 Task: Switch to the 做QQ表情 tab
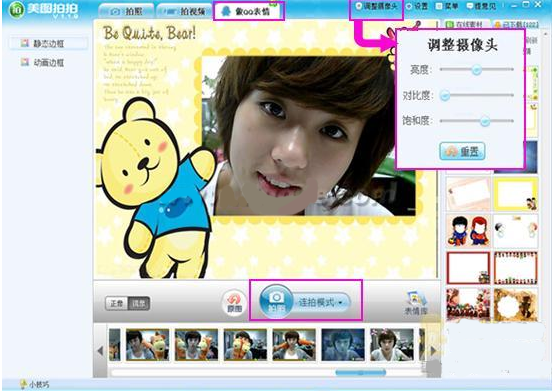(x=249, y=12)
